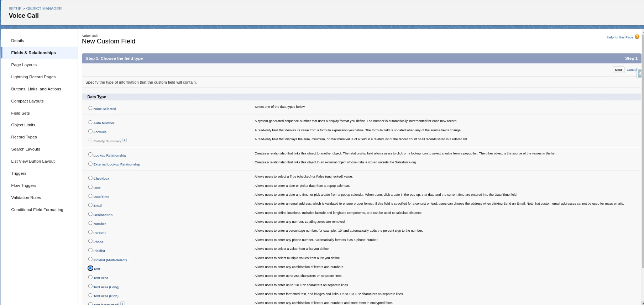Pick the Percent data type

pyautogui.click(x=90, y=232)
